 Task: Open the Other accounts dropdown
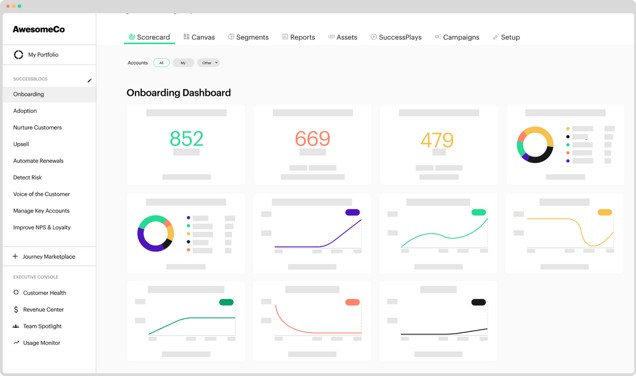pyautogui.click(x=208, y=63)
